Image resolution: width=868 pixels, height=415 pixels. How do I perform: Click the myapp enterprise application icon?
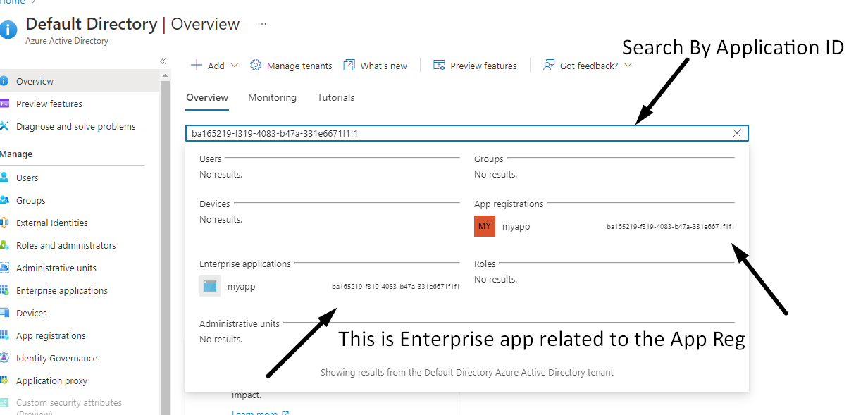(x=210, y=286)
